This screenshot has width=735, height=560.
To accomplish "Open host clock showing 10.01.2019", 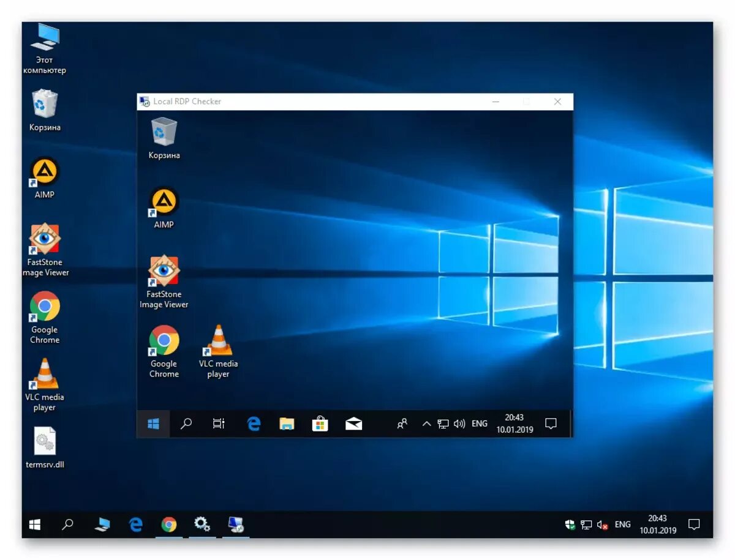I will [658, 525].
